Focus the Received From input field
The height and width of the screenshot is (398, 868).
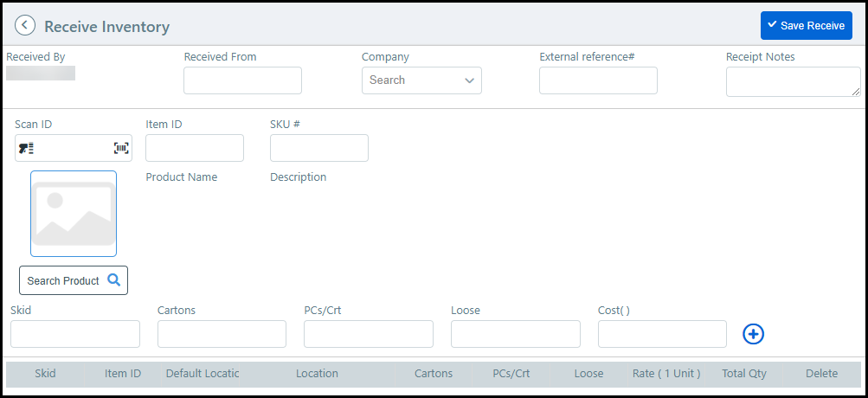click(x=242, y=80)
